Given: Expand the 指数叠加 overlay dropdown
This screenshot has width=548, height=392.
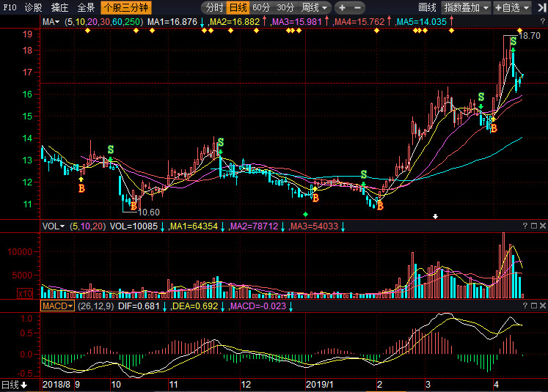Looking at the screenshot, I should click(465, 7).
